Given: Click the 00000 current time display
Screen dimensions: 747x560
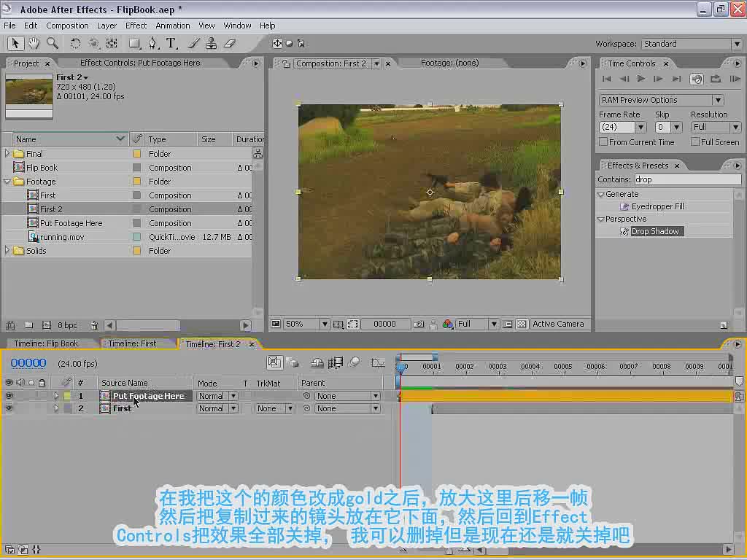Looking at the screenshot, I should [28, 363].
